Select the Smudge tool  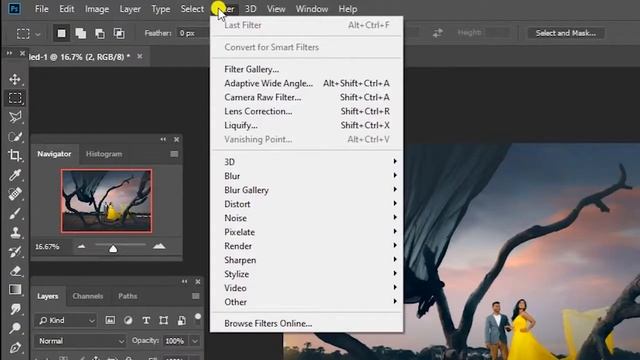pyautogui.click(x=15, y=309)
